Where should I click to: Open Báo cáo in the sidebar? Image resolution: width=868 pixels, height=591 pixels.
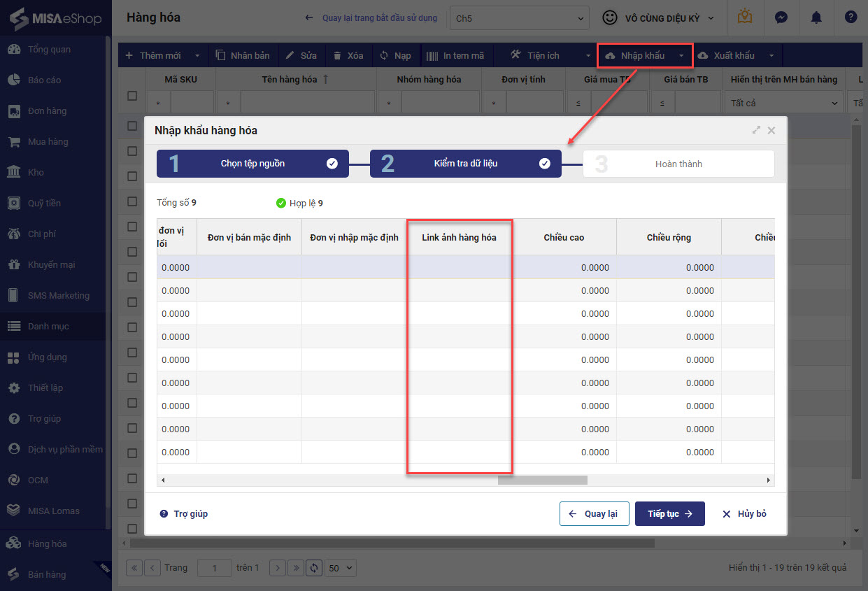pos(44,80)
